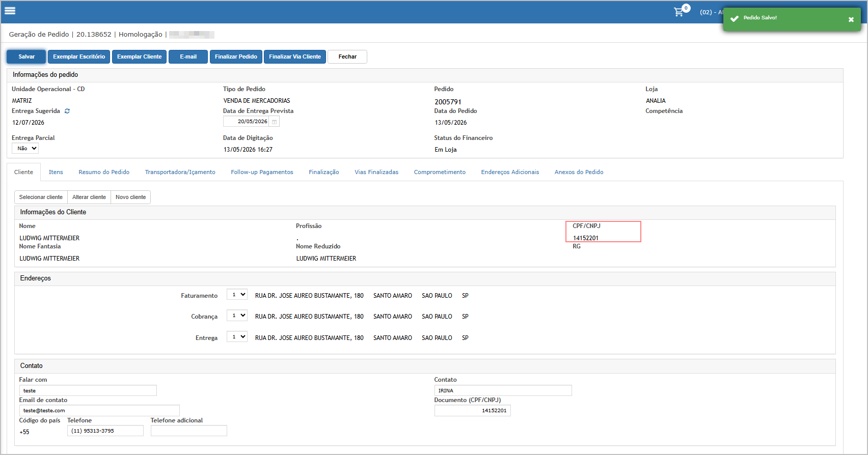Click the Data de Entrega Prevista field
The width and height of the screenshot is (868, 455).
click(246, 122)
